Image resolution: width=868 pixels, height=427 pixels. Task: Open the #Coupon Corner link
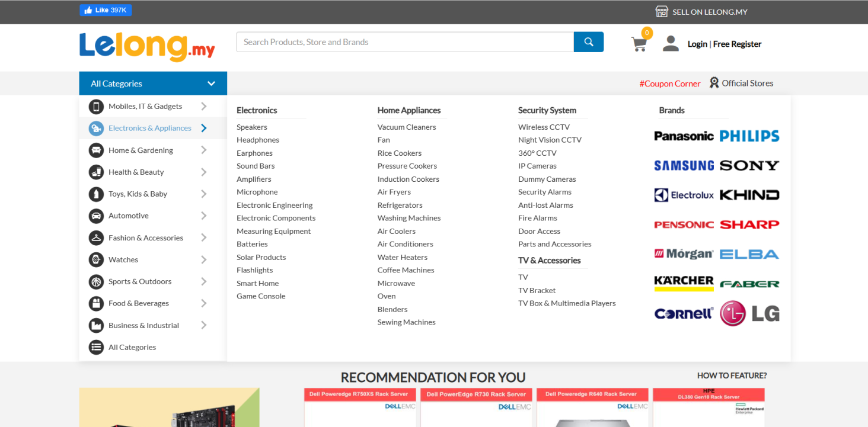pos(669,84)
